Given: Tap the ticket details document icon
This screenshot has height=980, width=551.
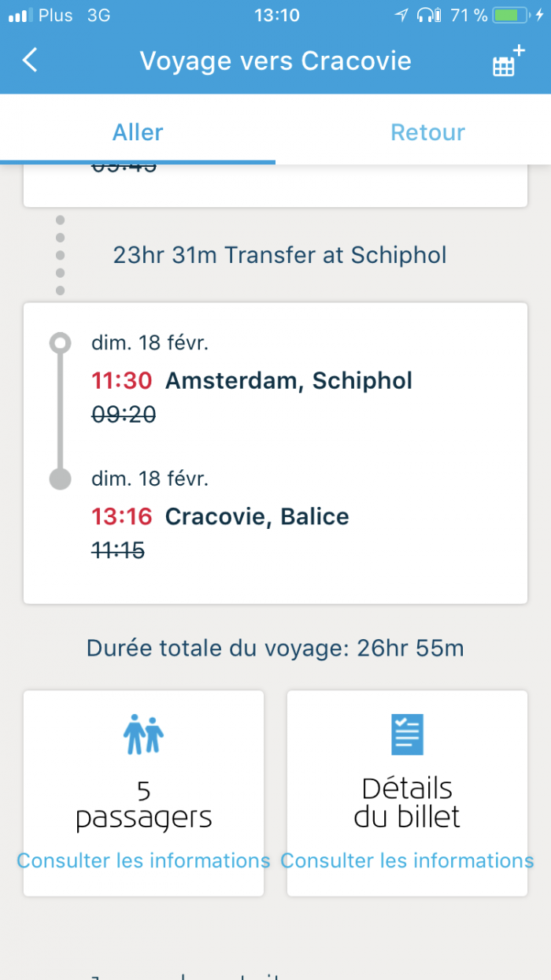Looking at the screenshot, I should coord(407,734).
